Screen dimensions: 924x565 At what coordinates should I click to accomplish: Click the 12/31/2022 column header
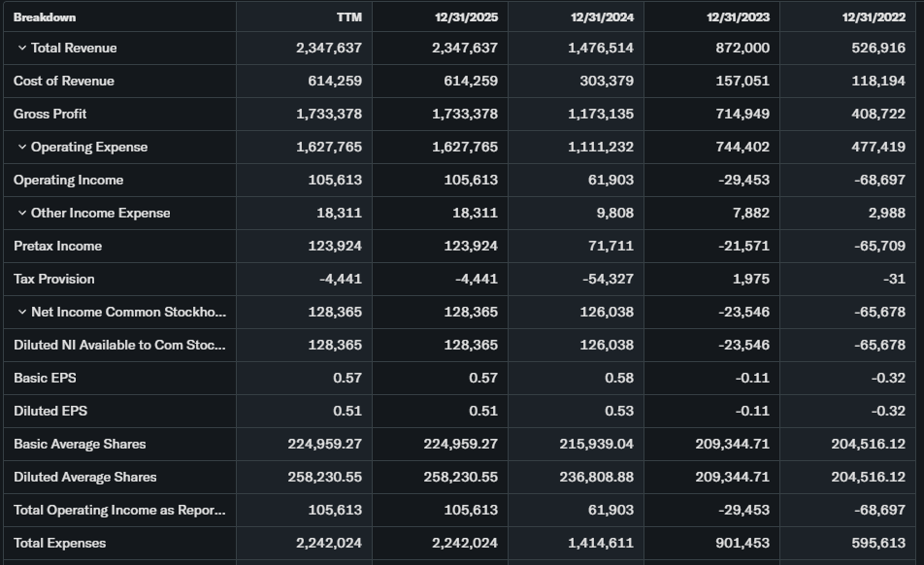click(874, 17)
